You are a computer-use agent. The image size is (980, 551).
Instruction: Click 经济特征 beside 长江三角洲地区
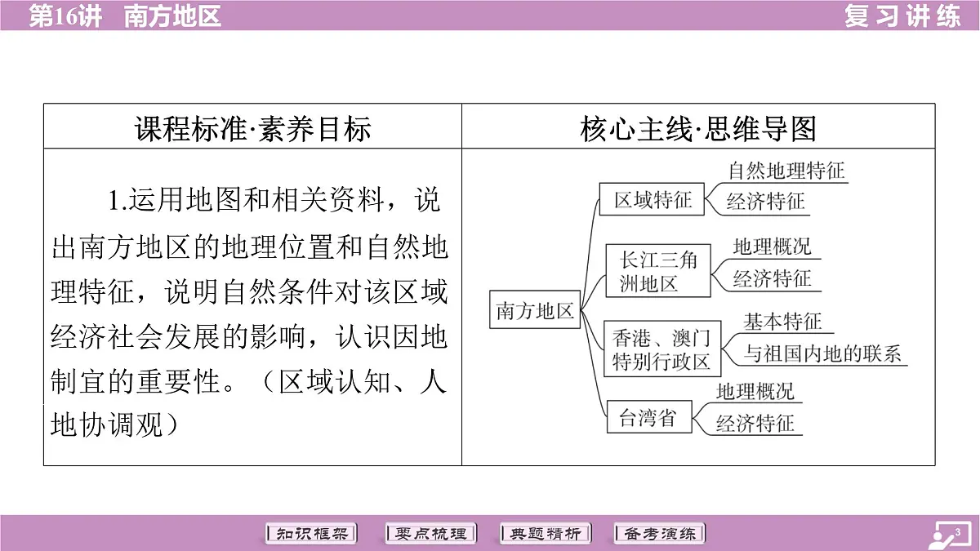[771, 278]
